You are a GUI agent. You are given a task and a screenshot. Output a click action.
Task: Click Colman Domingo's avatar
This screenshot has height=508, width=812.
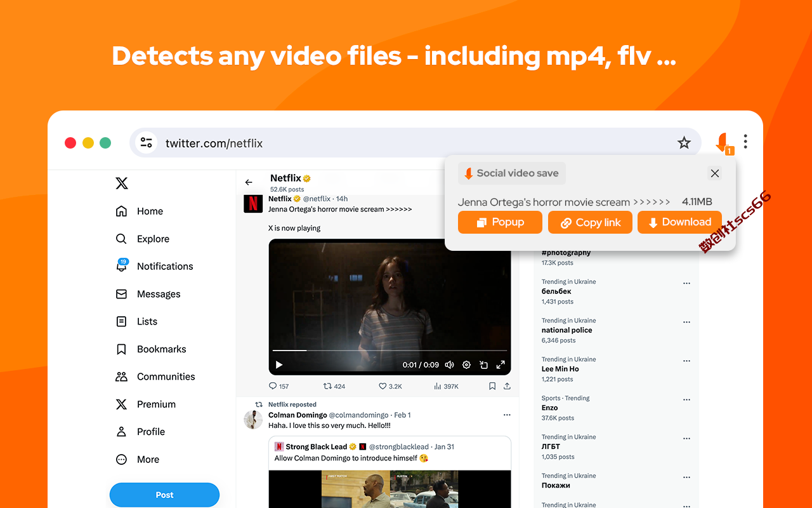[253, 420]
